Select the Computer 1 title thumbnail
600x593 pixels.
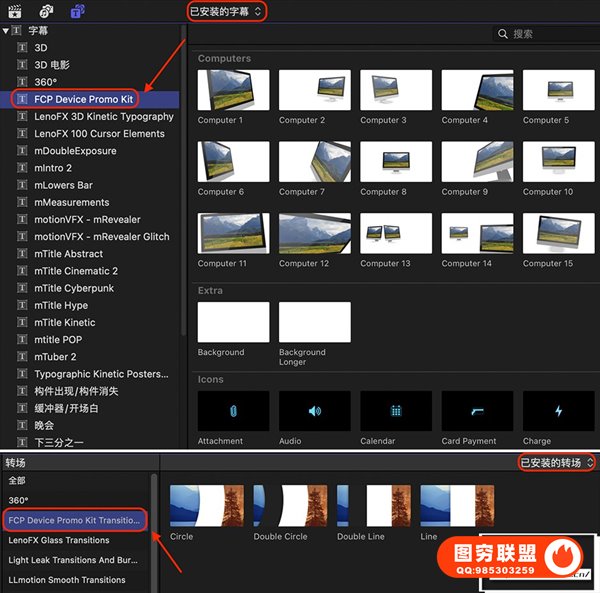pos(233,90)
